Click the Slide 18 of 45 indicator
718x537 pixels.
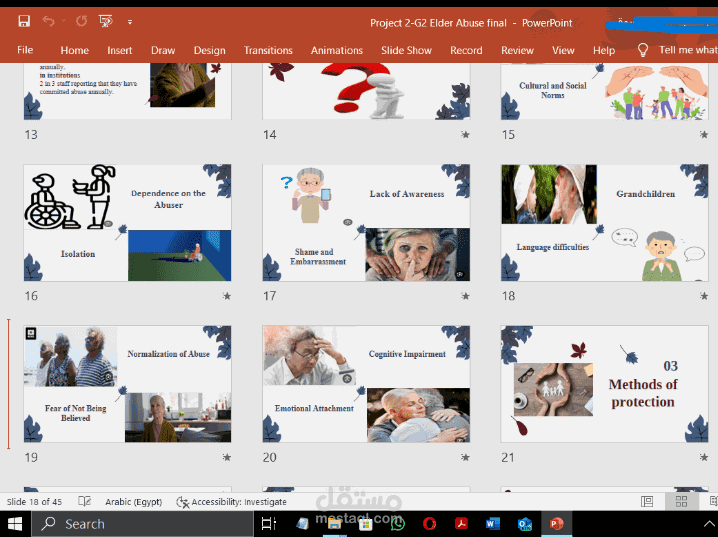pos(34,502)
